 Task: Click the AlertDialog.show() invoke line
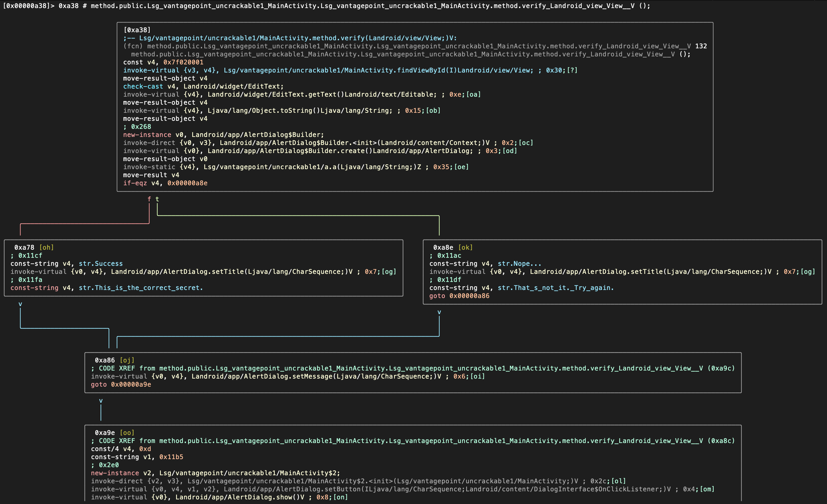(x=219, y=497)
